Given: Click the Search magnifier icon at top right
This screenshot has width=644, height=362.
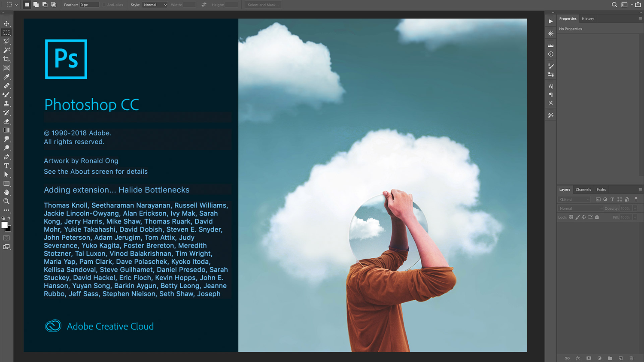Looking at the screenshot, I should click(614, 5).
